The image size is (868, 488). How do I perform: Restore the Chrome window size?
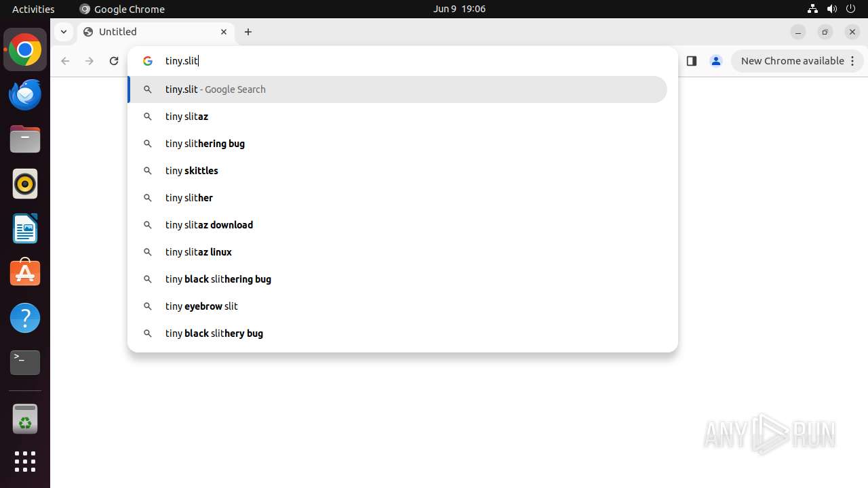coord(825,32)
